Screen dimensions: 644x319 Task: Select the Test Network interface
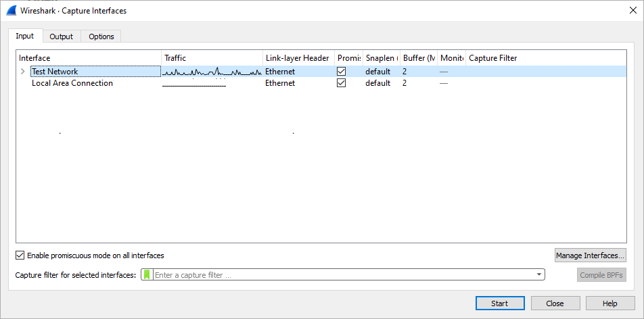[95, 72]
